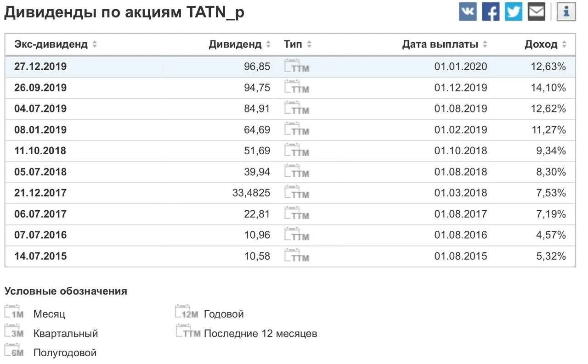Click the 6M half-year legend icon

[x=14, y=351]
